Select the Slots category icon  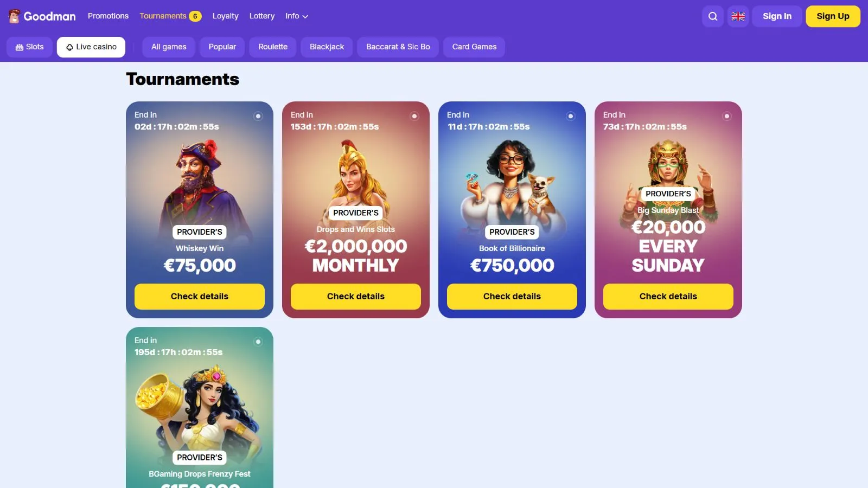(x=20, y=47)
